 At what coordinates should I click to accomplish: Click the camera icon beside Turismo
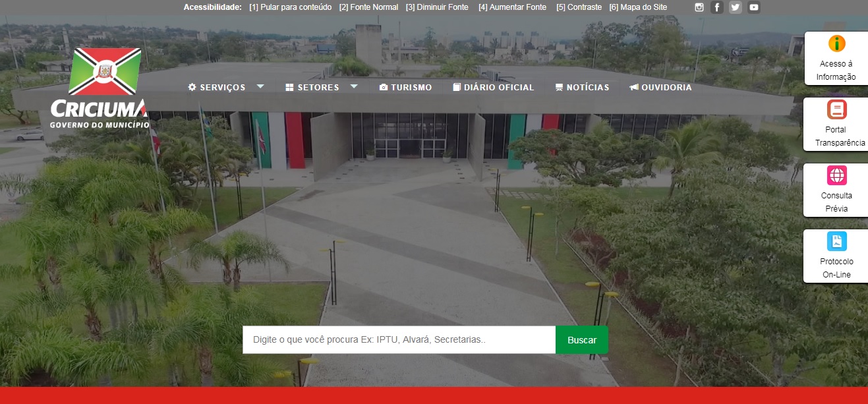point(384,87)
